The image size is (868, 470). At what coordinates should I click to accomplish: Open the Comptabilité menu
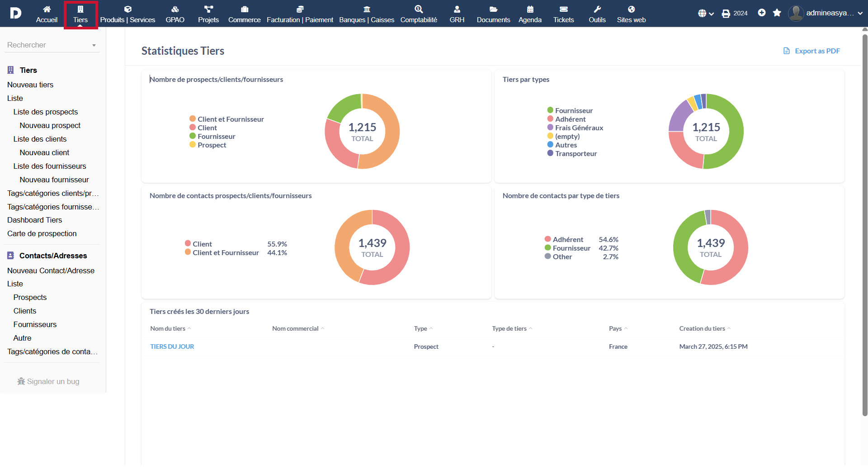(419, 14)
